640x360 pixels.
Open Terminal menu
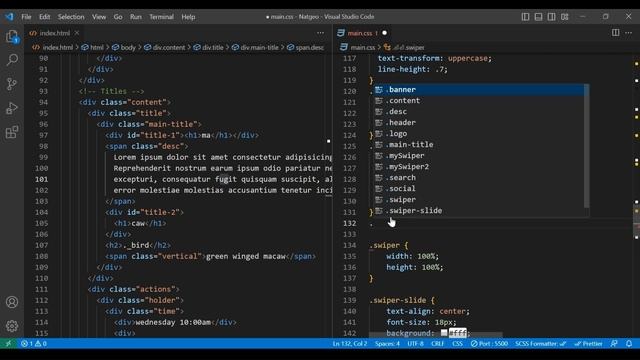pyautogui.click(x=161, y=17)
